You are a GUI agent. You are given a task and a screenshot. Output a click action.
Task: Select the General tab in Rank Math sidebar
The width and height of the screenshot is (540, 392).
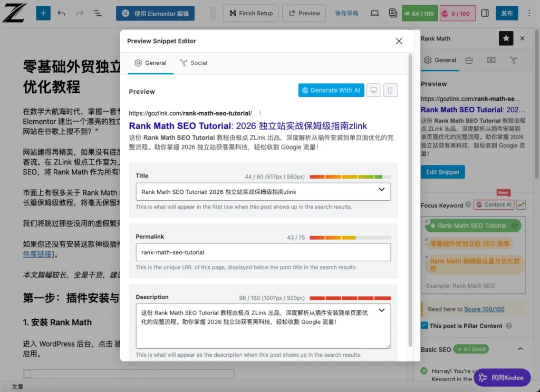coord(440,61)
